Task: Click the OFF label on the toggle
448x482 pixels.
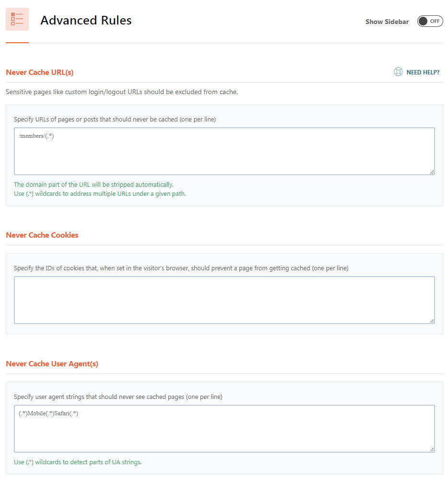Action: point(435,21)
